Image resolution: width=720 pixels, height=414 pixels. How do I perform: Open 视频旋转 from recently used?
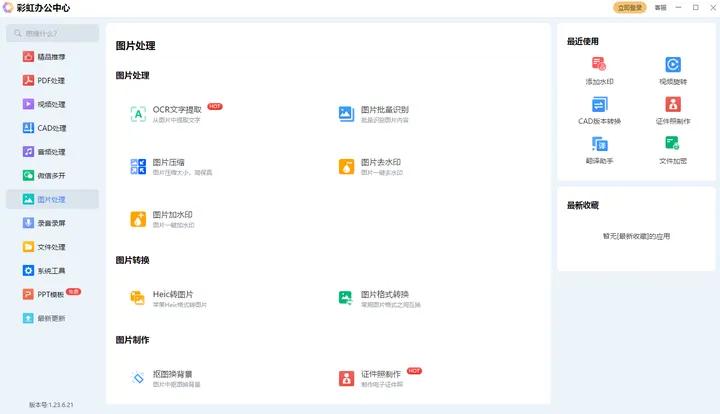click(x=673, y=71)
